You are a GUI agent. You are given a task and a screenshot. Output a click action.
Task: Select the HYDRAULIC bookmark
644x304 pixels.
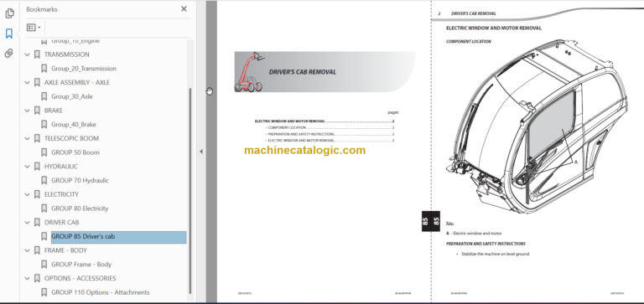click(x=60, y=166)
